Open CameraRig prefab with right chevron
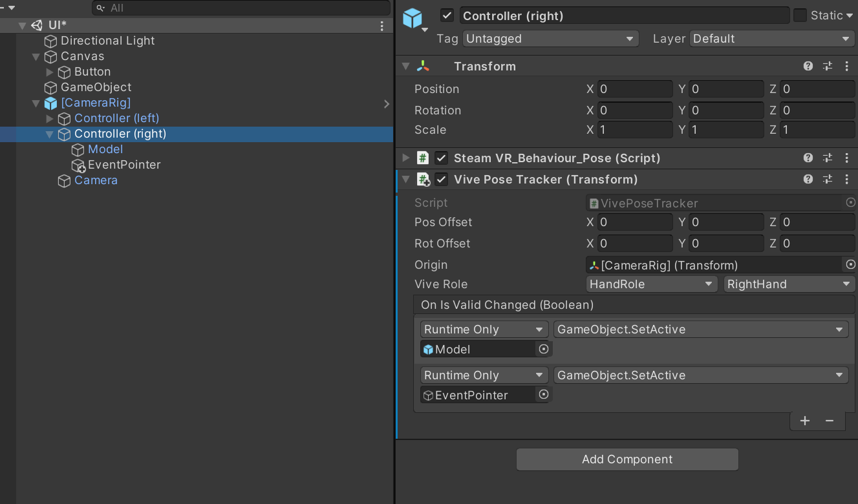Screen dimensions: 858x504 point(387,103)
